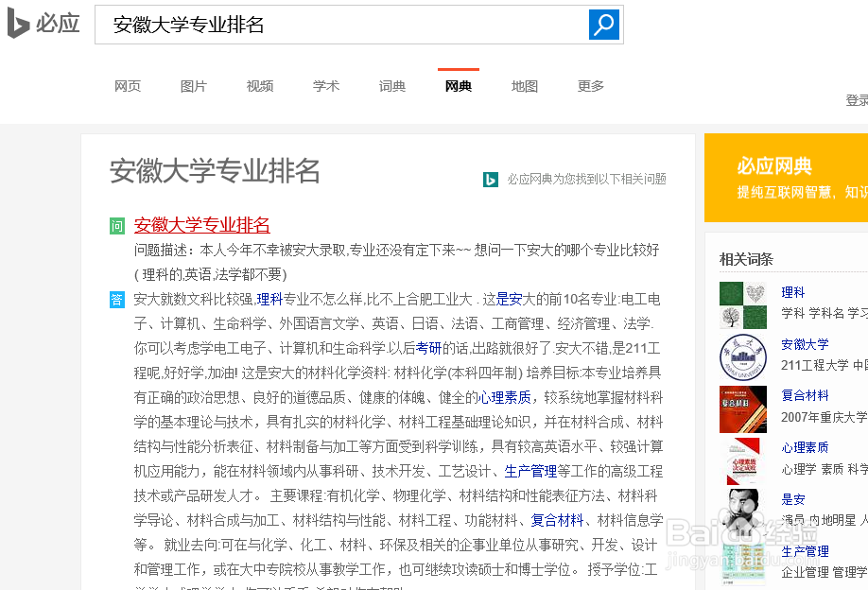The height and width of the screenshot is (590, 868).
Task: Select the 网典 tab
Action: coord(459,86)
